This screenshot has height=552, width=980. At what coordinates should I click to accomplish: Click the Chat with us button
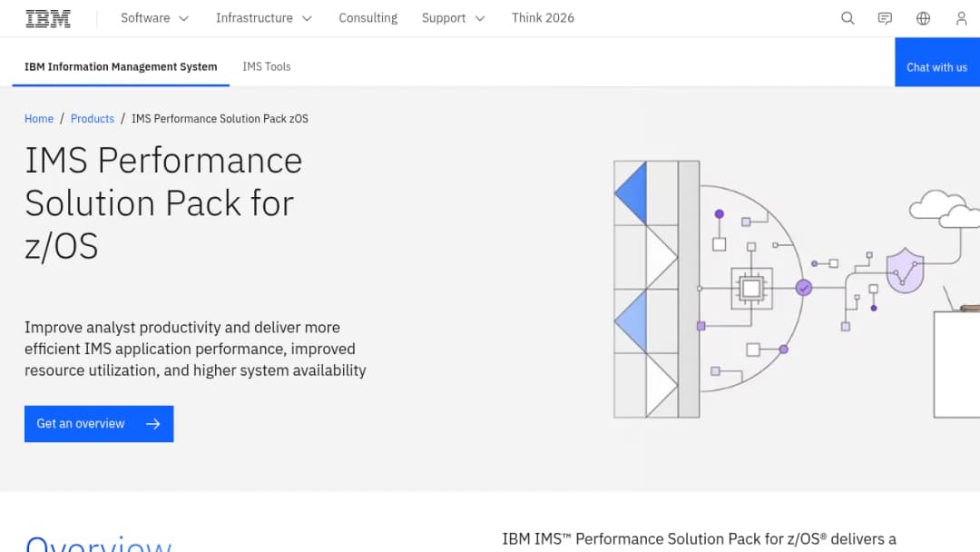pos(936,62)
